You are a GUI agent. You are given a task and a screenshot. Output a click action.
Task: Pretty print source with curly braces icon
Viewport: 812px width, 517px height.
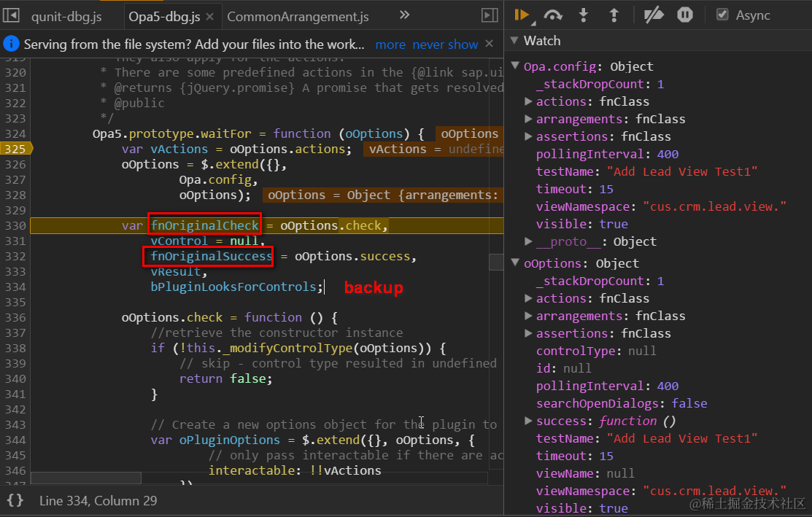[15, 500]
